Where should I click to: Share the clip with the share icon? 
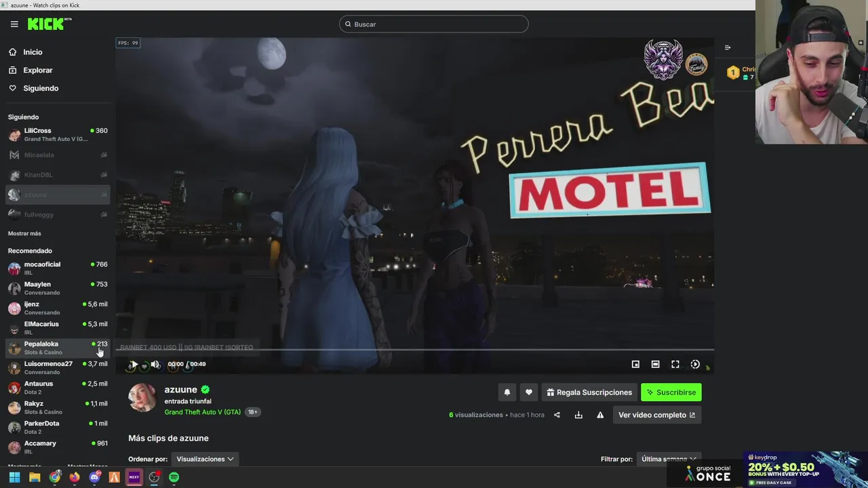tap(557, 415)
